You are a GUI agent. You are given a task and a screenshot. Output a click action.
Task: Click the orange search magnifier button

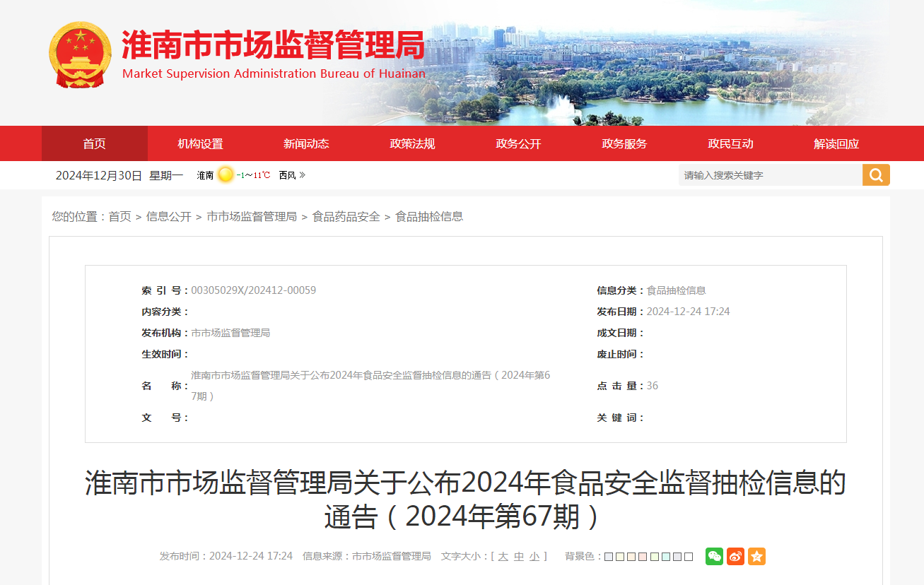876,175
